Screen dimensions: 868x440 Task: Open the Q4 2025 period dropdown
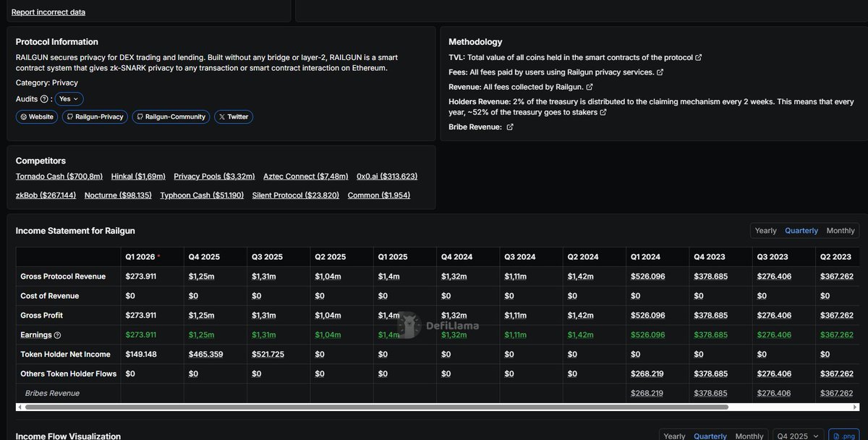point(798,436)
